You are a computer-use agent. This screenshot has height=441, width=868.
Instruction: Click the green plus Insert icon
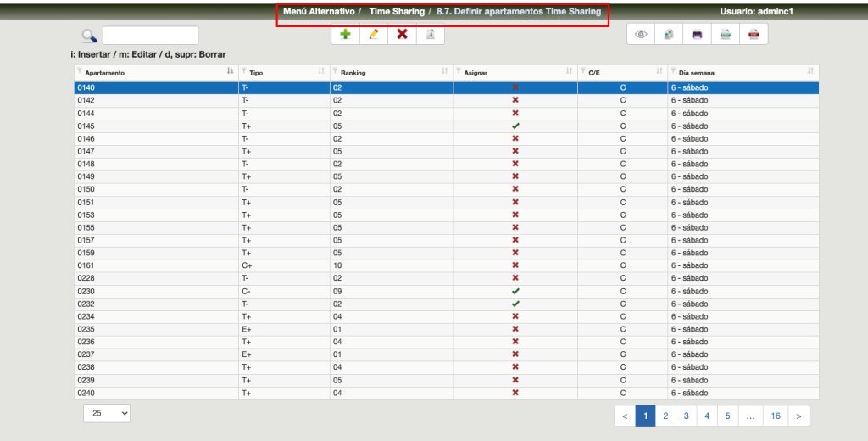345,34
